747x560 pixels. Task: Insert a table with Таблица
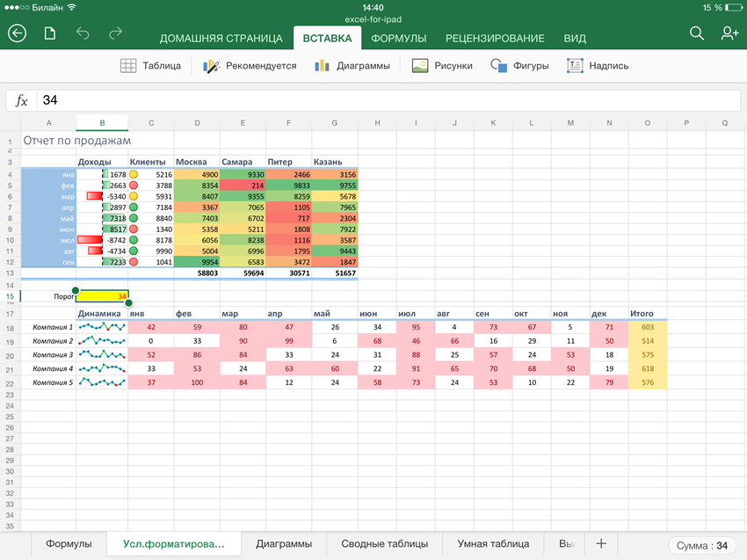[x=150, y=66]
